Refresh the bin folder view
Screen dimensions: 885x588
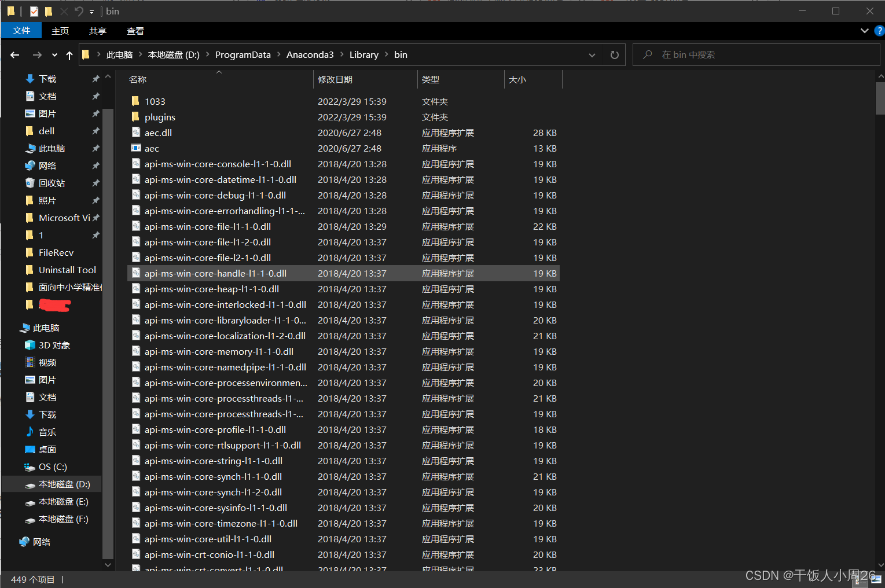tap(615, 55)
